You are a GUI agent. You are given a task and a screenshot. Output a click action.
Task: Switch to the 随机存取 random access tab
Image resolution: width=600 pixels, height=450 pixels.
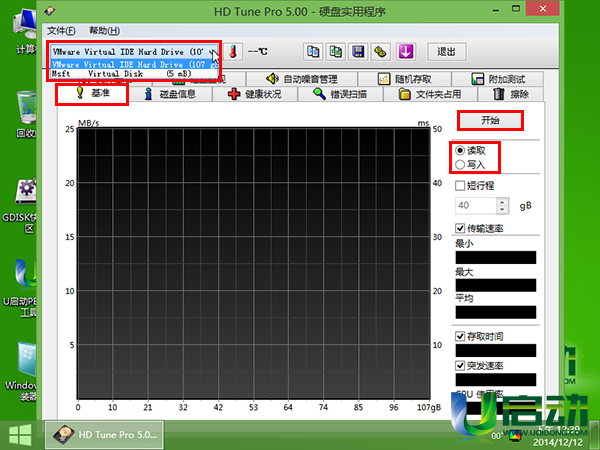[x=404, y=79]
